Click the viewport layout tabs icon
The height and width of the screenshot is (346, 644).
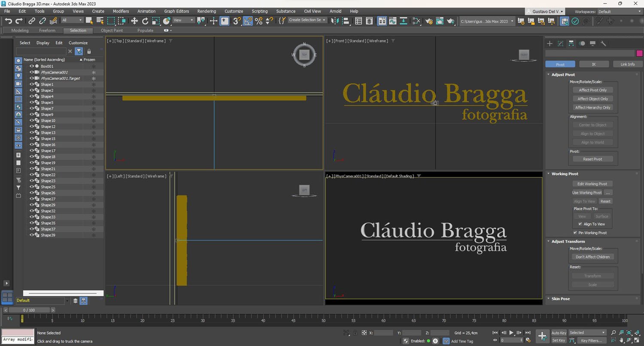[x=7, y=297]
